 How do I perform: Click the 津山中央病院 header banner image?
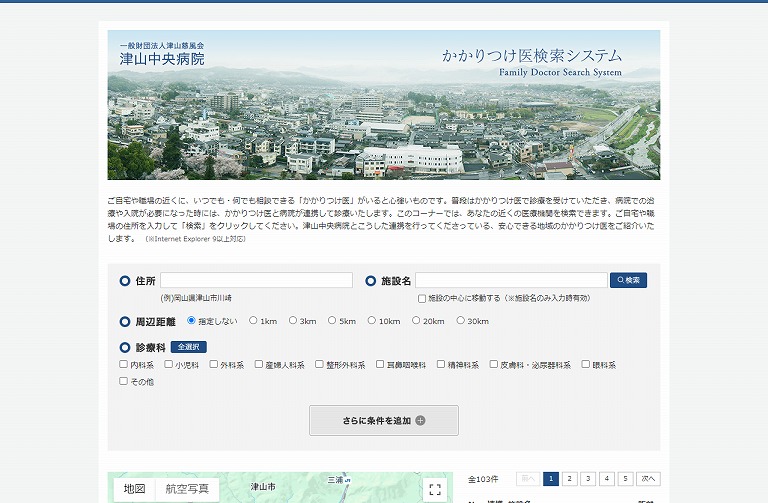tap(384, 105)
